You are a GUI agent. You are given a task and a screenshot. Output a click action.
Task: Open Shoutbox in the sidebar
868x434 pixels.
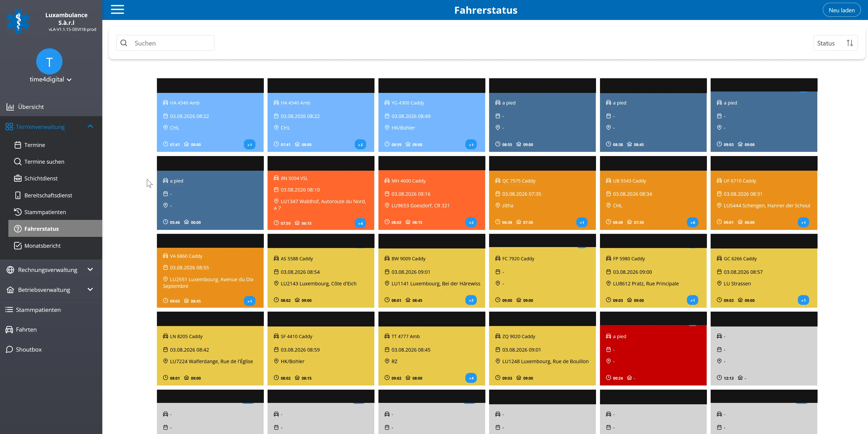(51, 349)
